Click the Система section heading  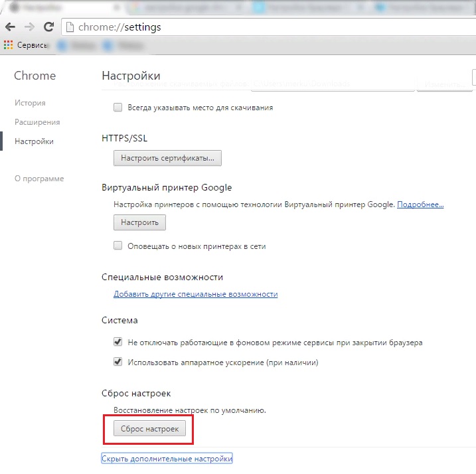coord(119,321)
